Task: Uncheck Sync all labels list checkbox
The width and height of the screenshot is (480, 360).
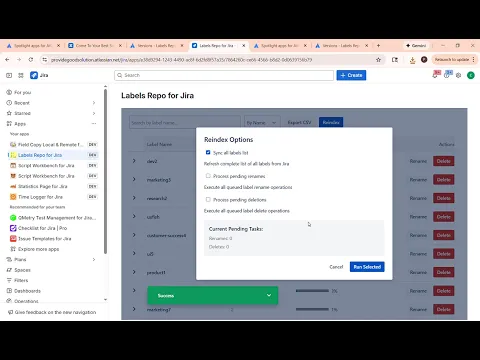Action: (208, 152)
